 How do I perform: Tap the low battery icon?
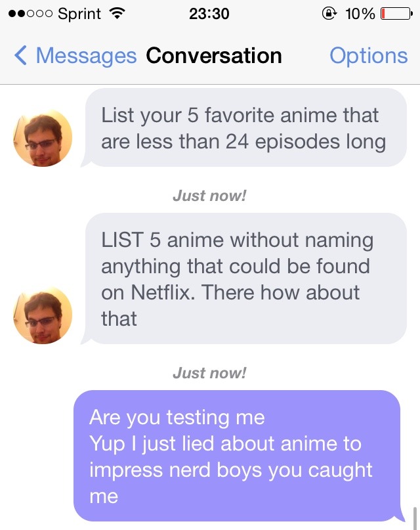point(396,13)
